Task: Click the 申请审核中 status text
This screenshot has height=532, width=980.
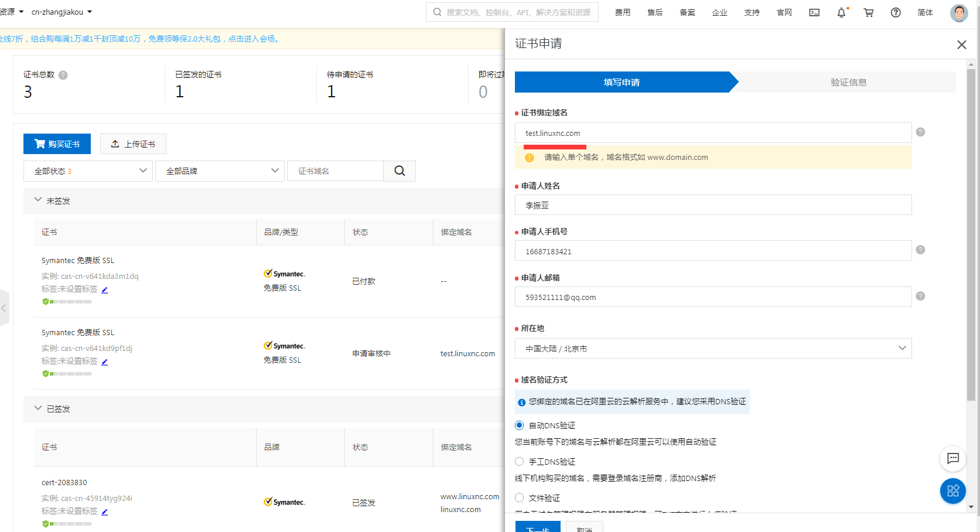Action: (x=371, y=354)
